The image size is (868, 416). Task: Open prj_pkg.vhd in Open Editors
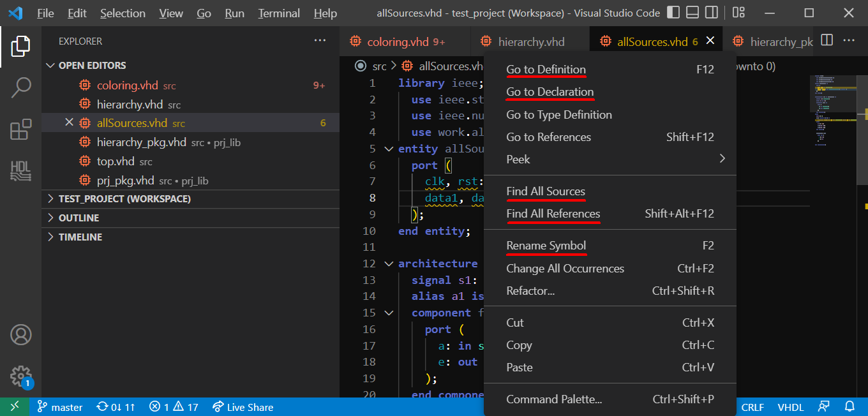[x=190, y=181]
